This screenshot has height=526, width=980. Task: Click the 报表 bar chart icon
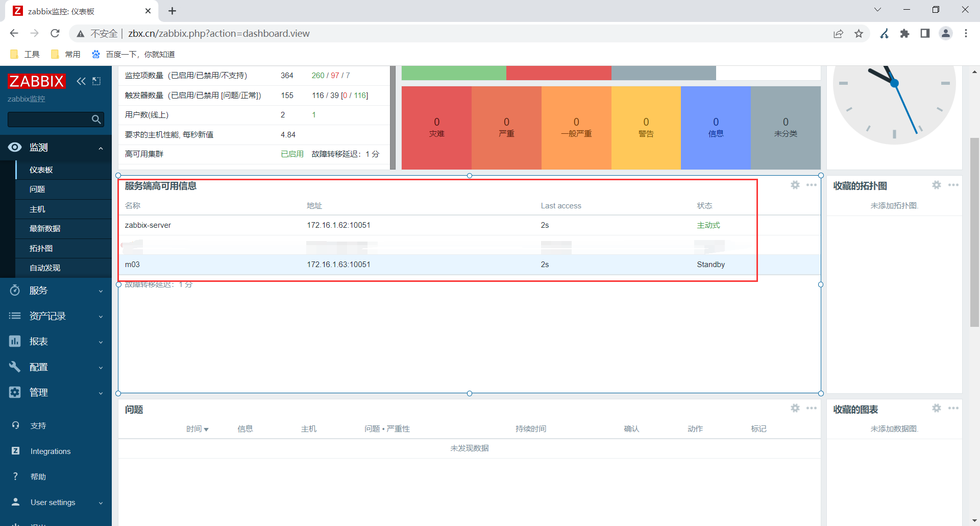[15, 341]
